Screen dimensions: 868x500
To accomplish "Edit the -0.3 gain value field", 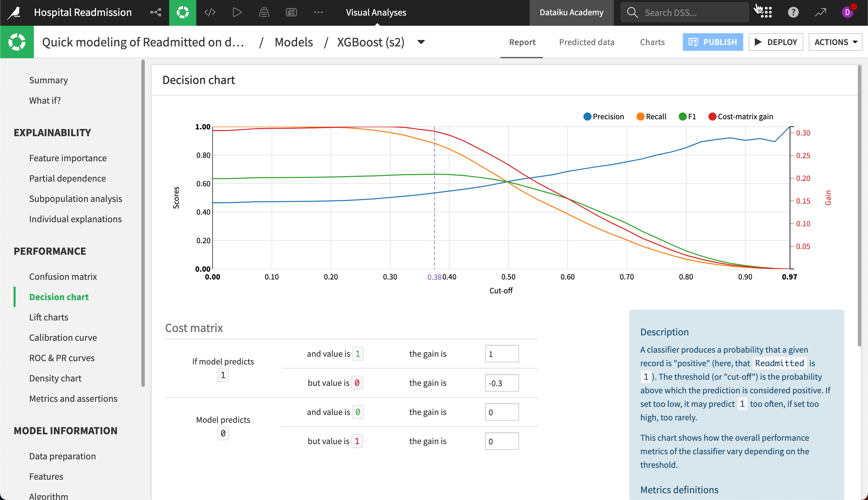I will (502, 382).
